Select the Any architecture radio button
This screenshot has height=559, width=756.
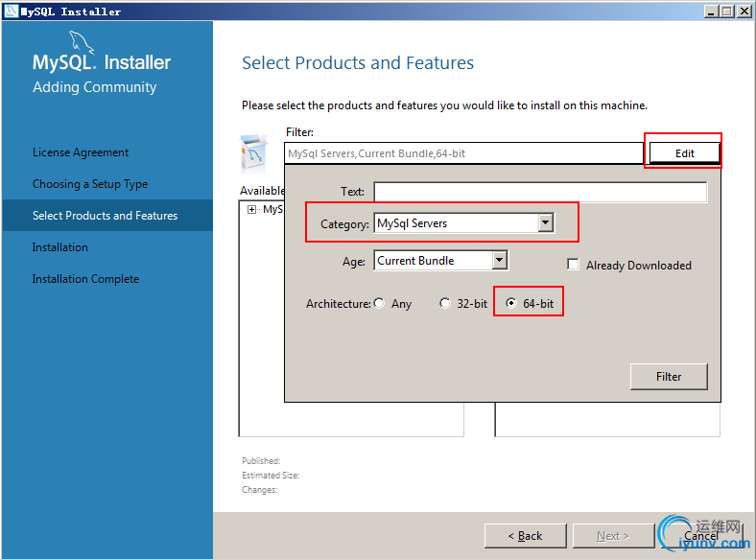coord(380,303)
